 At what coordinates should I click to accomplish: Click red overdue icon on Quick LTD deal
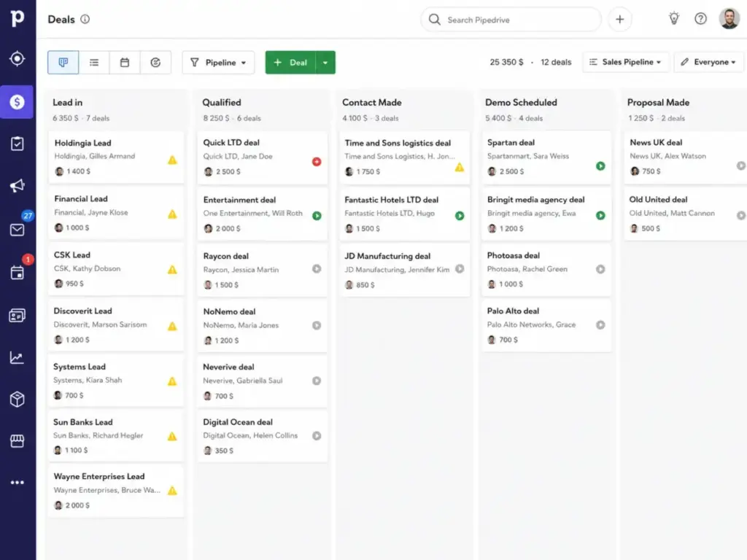[x=317, y=162]
